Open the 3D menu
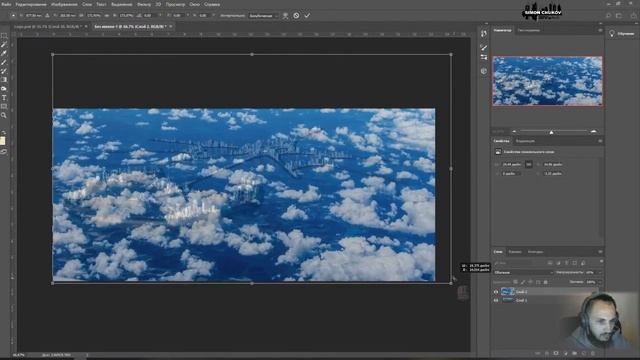 tap(158, 4)
